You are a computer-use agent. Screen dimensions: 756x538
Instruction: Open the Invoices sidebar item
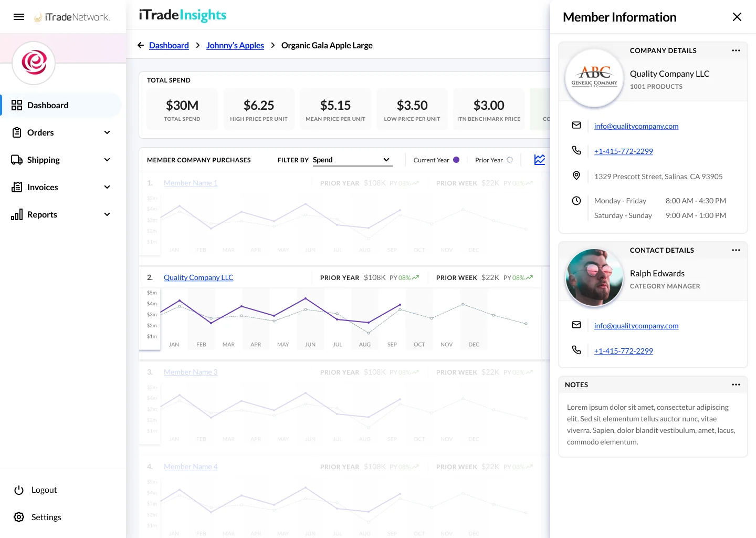[61, 187]
